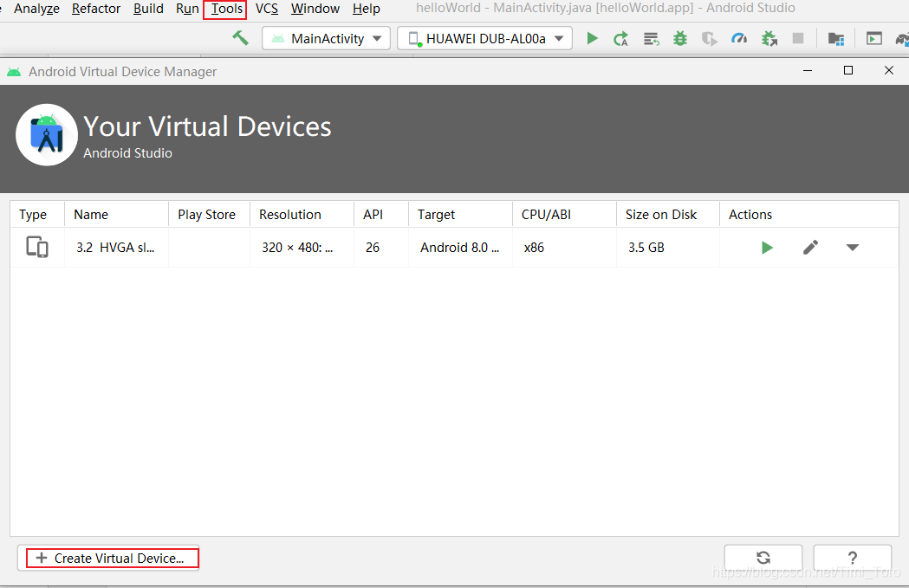
Task: Select the 3.2 HVGA sl... device name
Action: coord(115,248)
